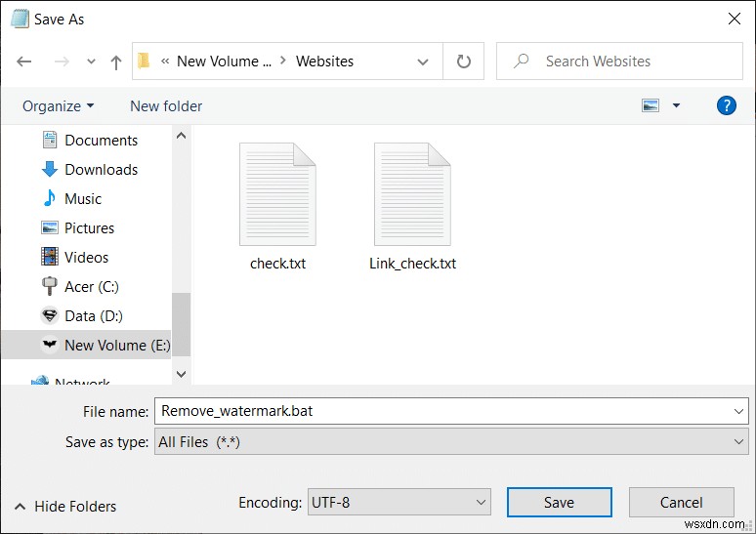This screenshot has height=534, width=756.
Task: Open the Save as type dropdown
Action: [x=451, y=441]
